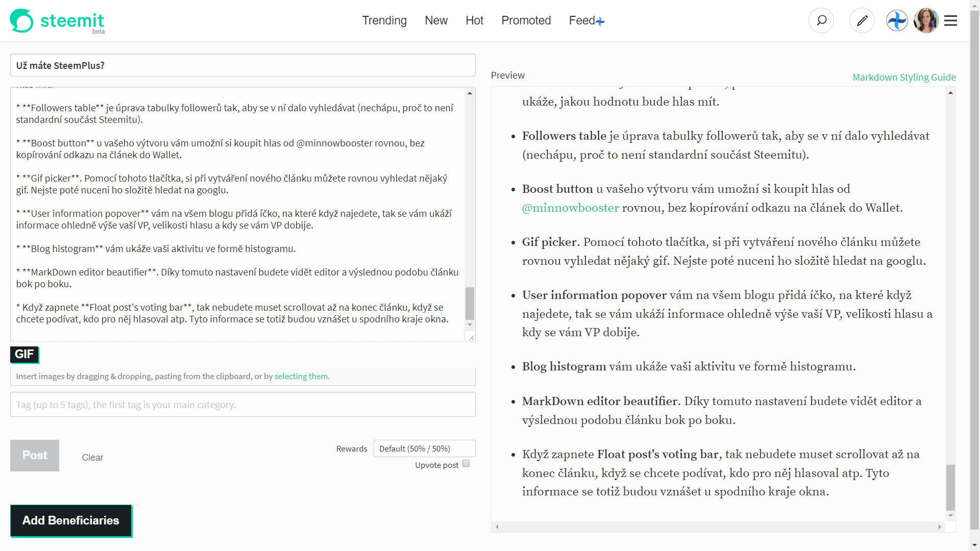The image size is (980, 551).
Task: Click the selecting them link
Action: click(x=301, y=376)
